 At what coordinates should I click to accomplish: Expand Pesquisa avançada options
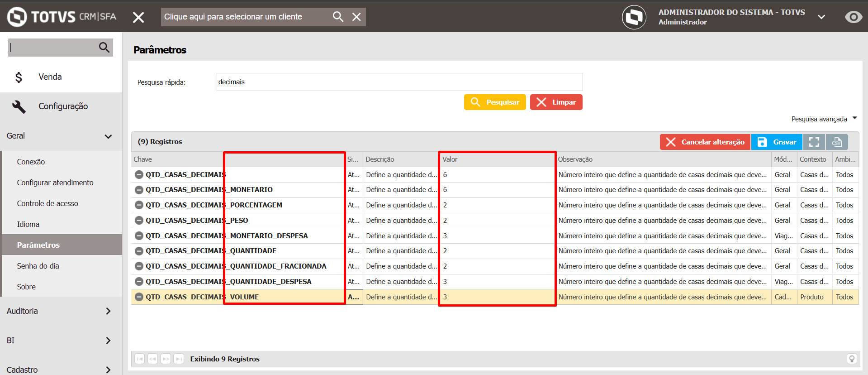pyautogui.click(x=824, y=119)
